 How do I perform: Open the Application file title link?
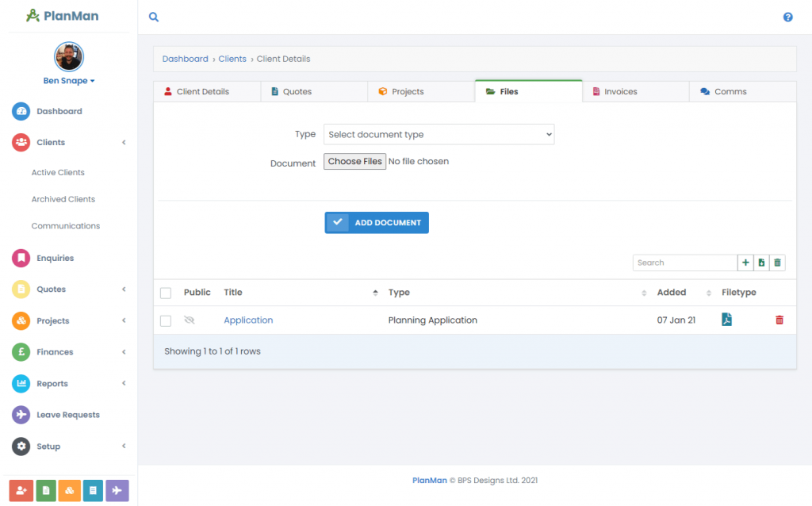coord(248,320)
